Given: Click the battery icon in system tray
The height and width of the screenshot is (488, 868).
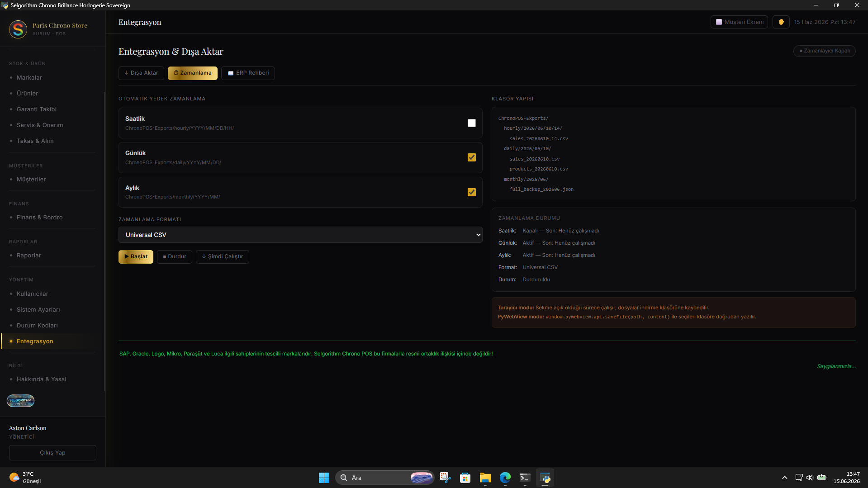Looking at the screenshot, I should 822,478.
